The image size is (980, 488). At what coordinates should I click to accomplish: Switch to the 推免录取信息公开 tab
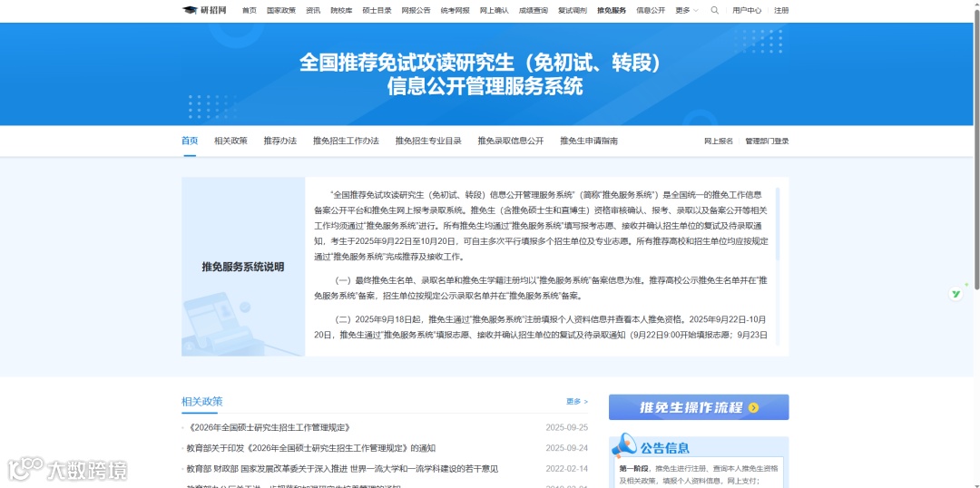511,141
